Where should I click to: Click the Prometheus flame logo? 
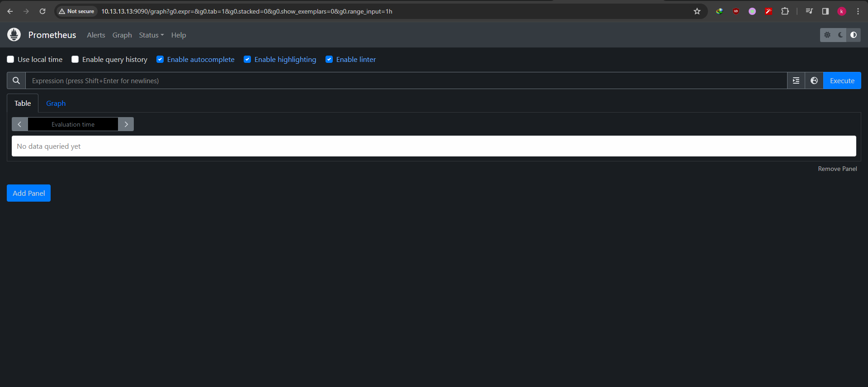click(x=14, y=35)
